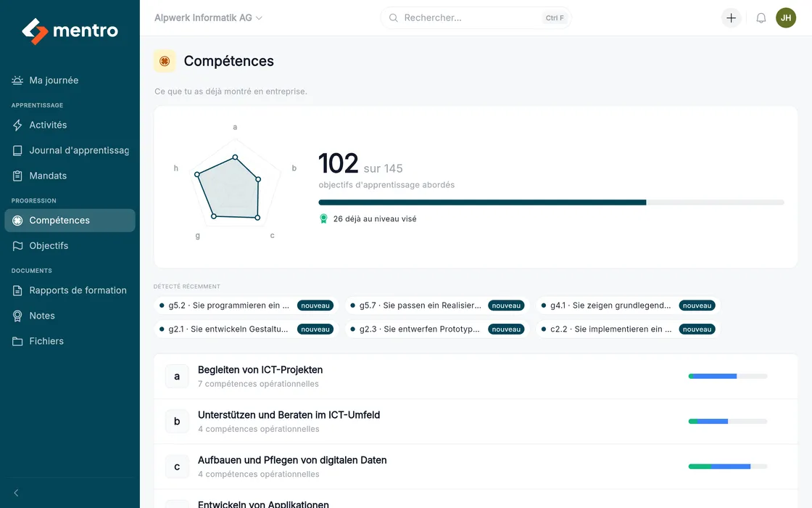Click the Compétences sidebar icon
Image resolution: width=812 pixels, height=508 pixels.
point(17,221)
